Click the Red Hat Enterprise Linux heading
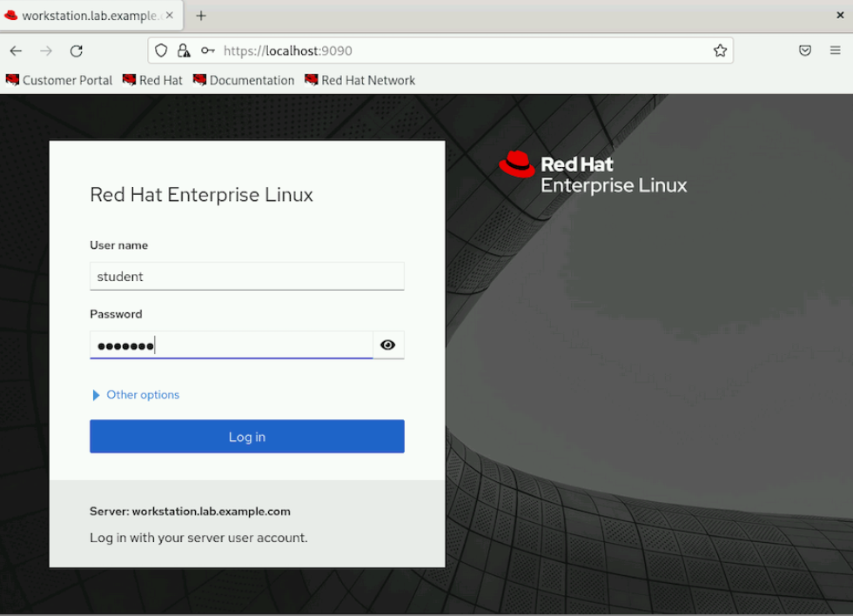Image resolution: width=853 pixels, height=616 pixels. tap(201, 195)
